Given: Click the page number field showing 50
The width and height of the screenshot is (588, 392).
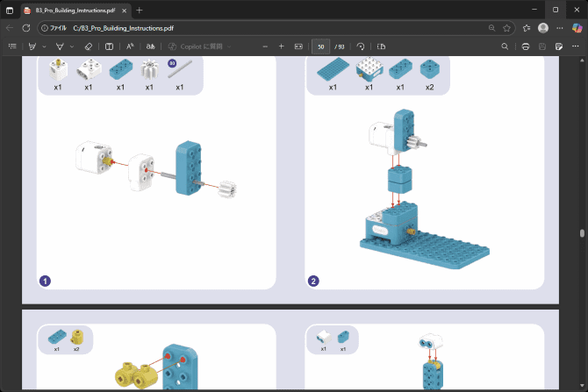Looking at the screenshot, I should pos(321,46).
